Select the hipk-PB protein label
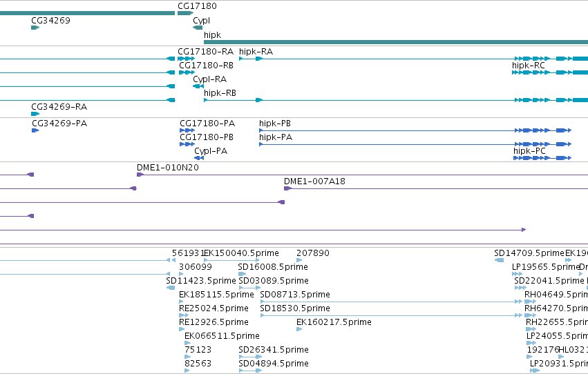588x374 pixels. [275, 124]
